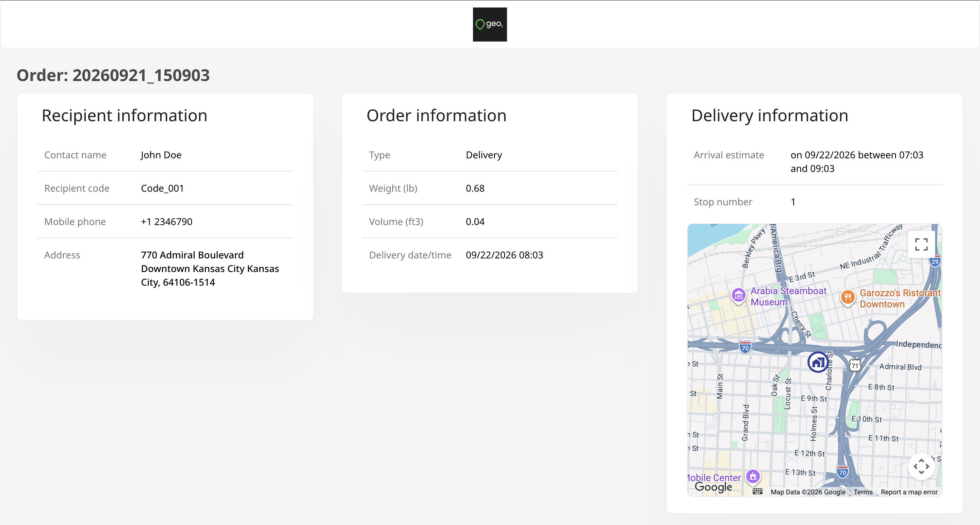The height and width of the screenshot is (525, 980).
Task: Click the Map Data ©2026 Google text
Action: coord(808,492)
